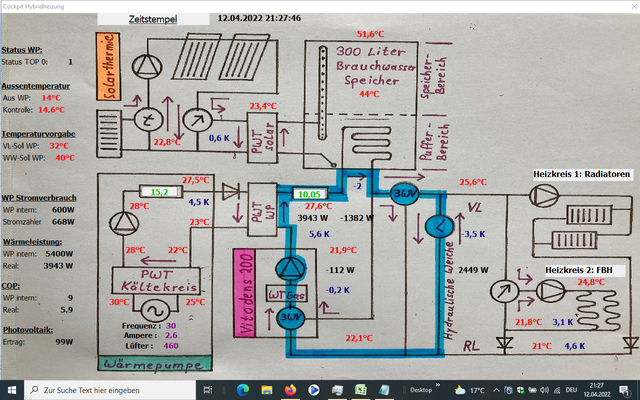Click the VL-Soll WP value 32°C
Viewport: 640px width, 400px height.
coord(59,146)
